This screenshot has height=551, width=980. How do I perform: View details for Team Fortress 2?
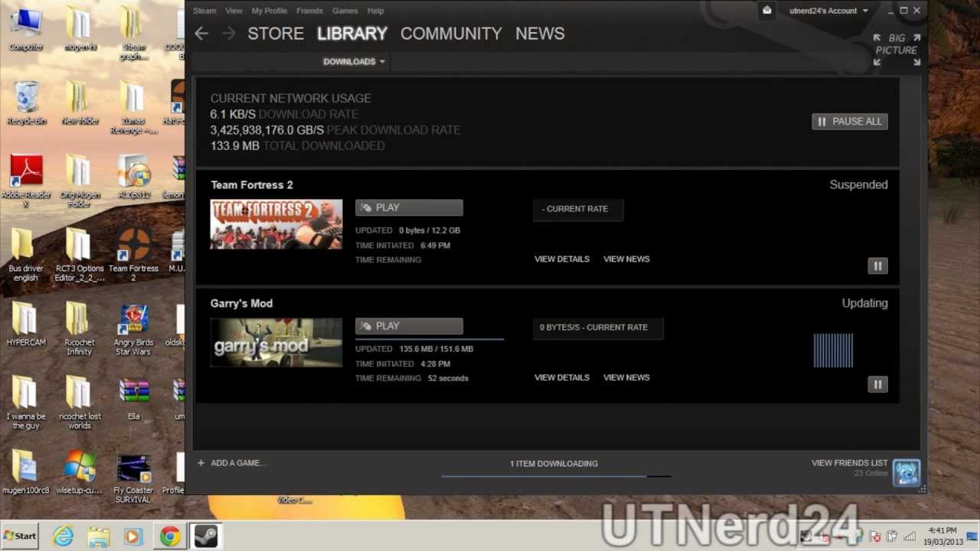(562, 259)
